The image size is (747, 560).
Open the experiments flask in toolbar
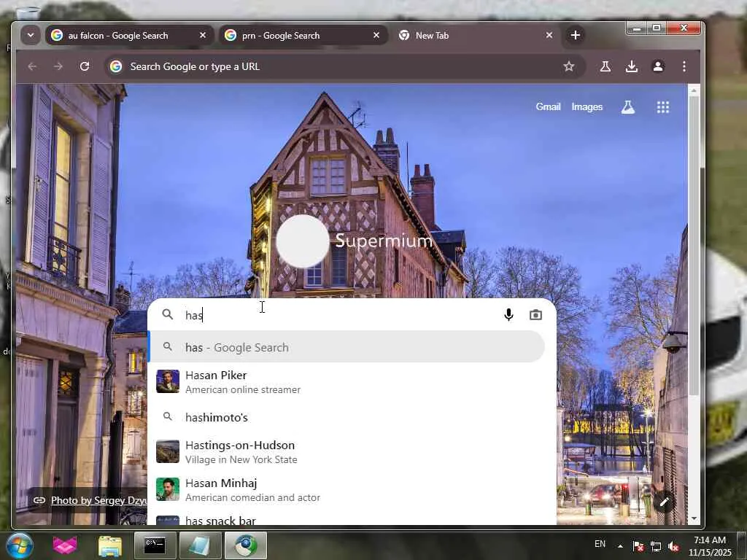click(605, 66)
